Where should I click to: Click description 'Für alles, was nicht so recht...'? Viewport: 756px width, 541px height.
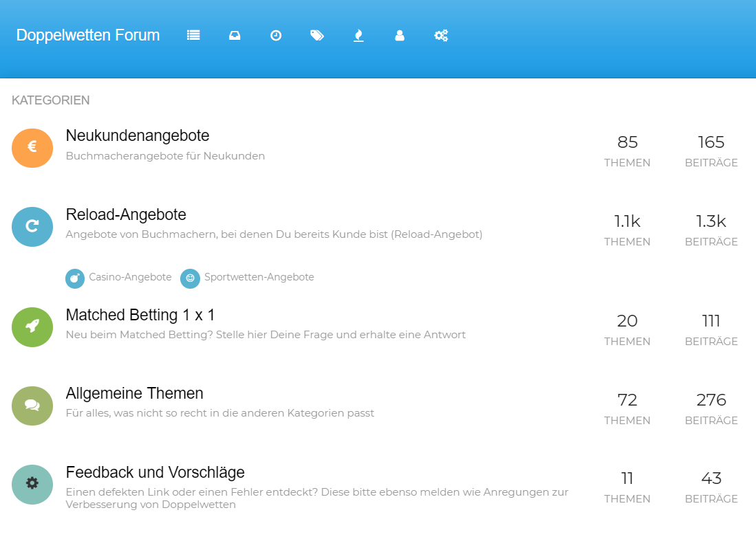pos(220,413)
